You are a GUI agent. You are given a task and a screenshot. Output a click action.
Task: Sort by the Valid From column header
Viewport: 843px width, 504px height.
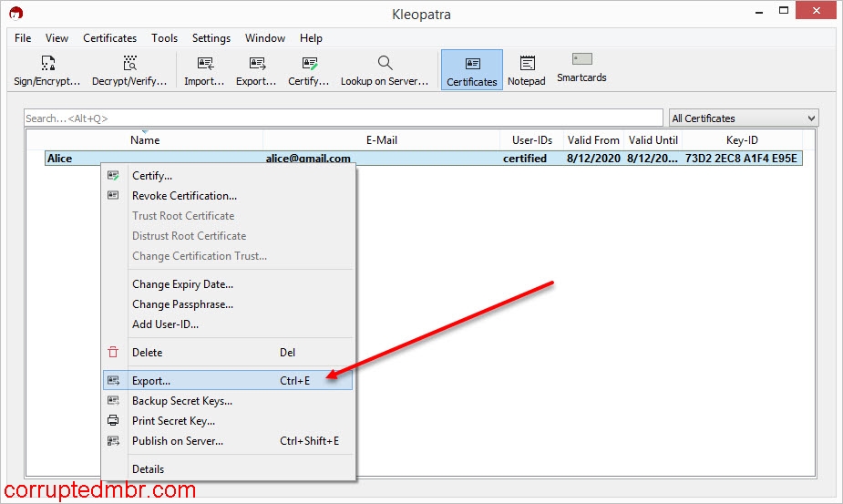592,140
